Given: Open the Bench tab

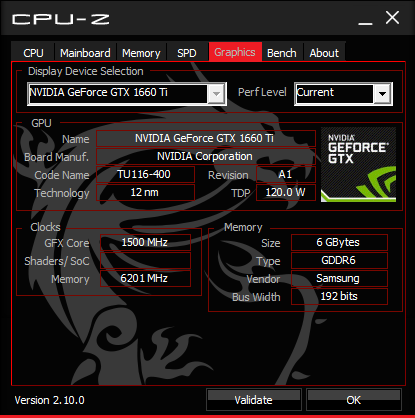Looking at the screenshot, I should (282, 53).
